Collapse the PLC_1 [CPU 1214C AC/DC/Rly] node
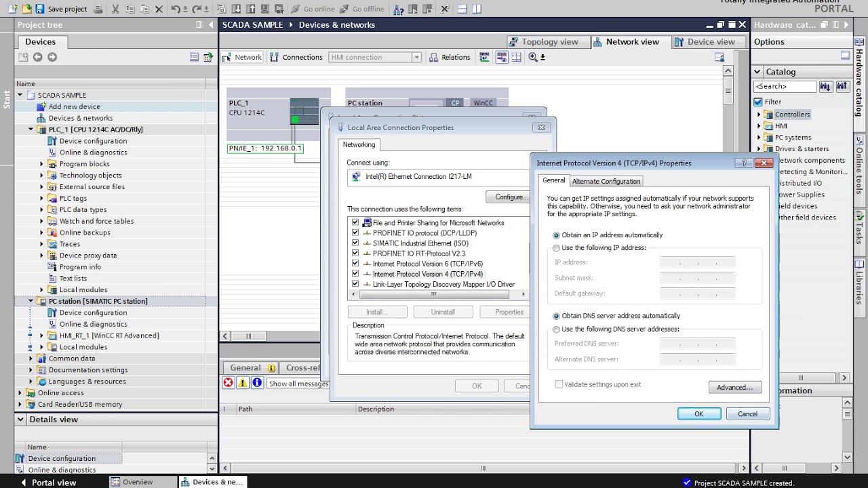 [x=31, y=129]
